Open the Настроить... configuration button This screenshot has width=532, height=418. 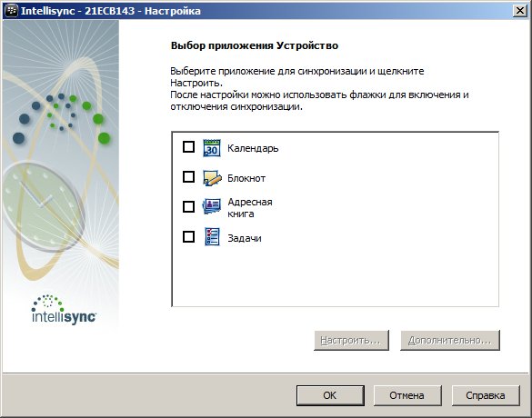click(x=351, y=340)
